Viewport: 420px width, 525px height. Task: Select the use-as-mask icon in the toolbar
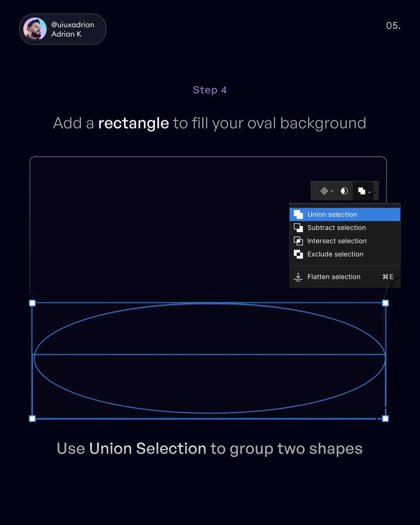pos(344,191)
